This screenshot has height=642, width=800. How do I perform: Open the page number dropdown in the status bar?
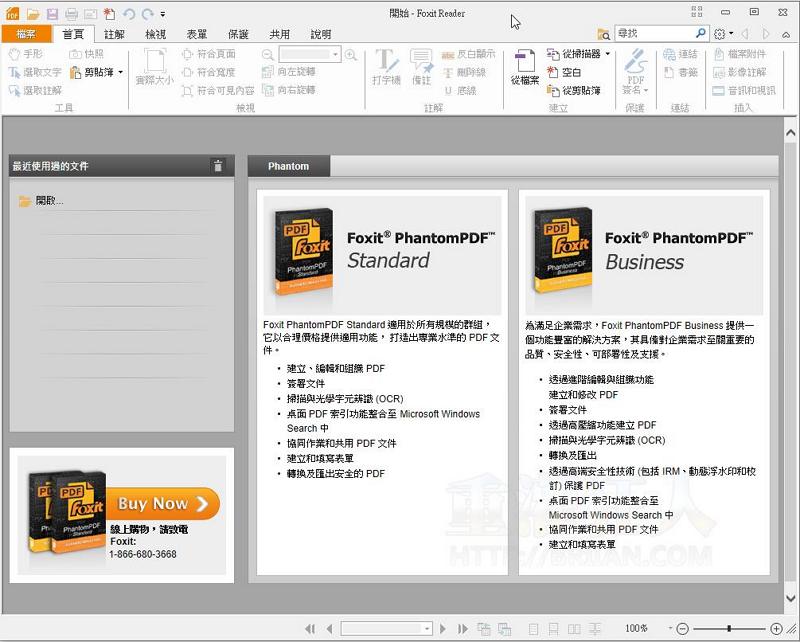click(x=427, y=629)
